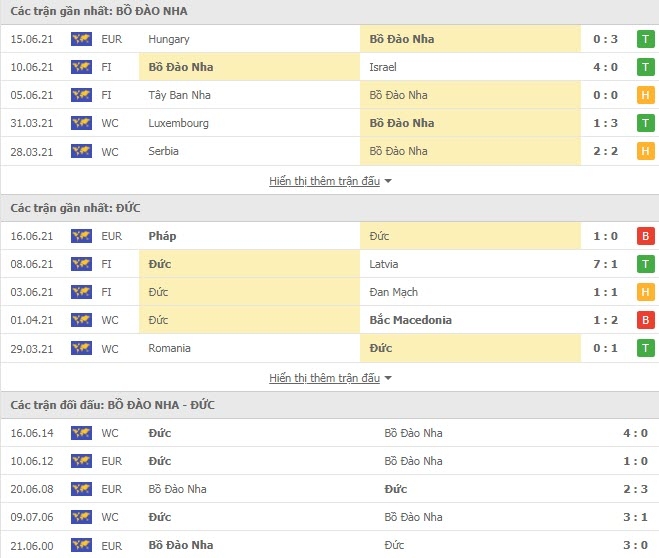This screenshot has width=659, height=558.
Task: Click the green T badge on Romania match
Action: pos(646,348)
